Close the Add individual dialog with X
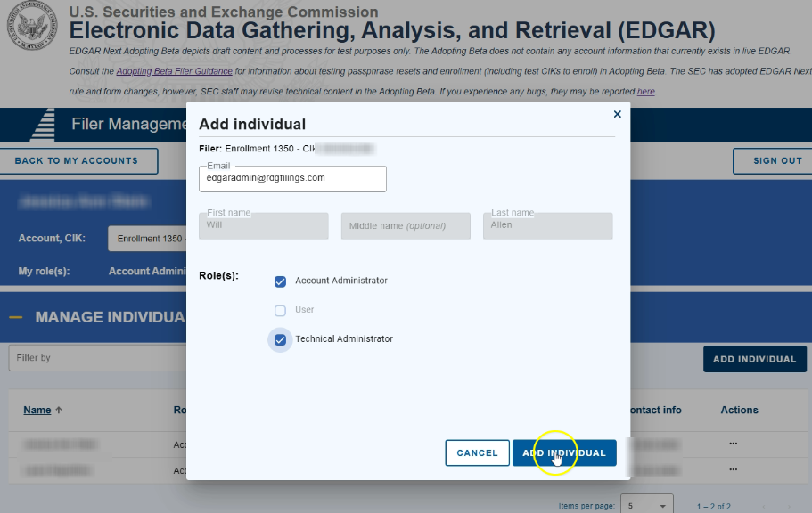 [x=617, y=114]
